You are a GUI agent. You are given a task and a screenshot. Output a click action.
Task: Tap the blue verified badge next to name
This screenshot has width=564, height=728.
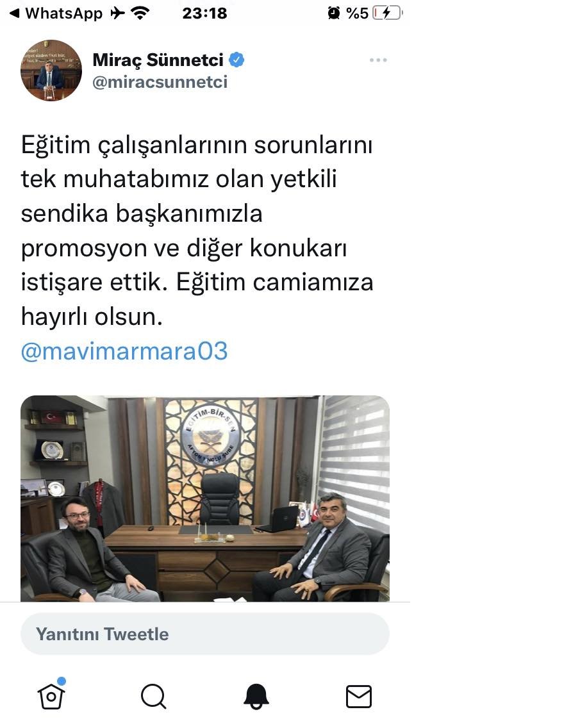[236, 60]
